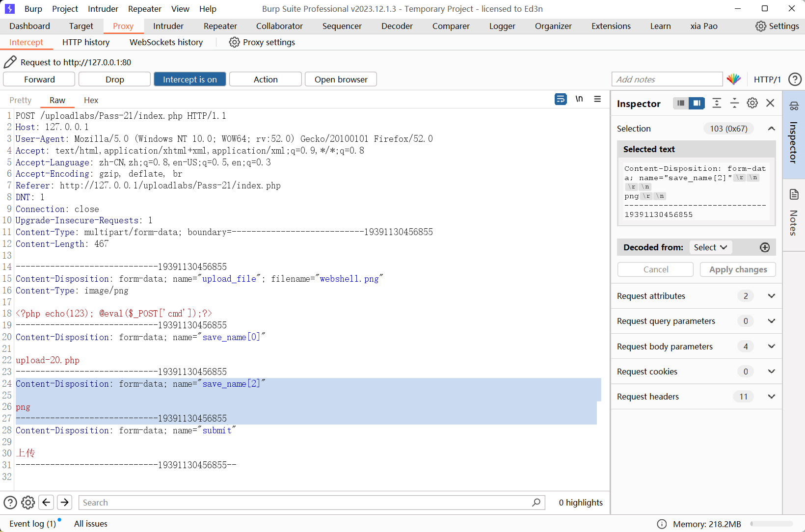Open the help question mark beside HTTP/1
This screenshot has height=532, width=805.
pos(795,79)
